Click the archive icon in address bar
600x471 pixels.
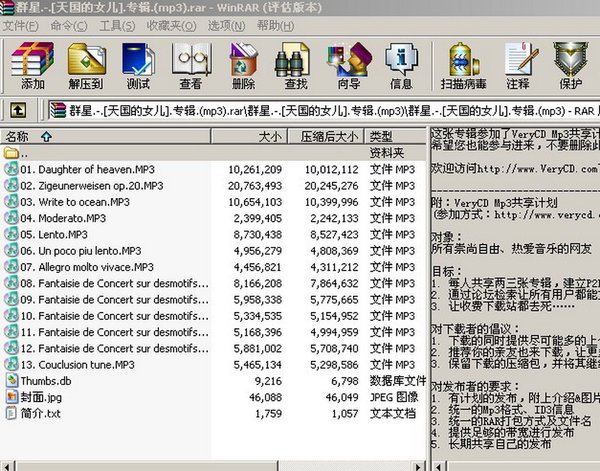[x=58, y=111]
